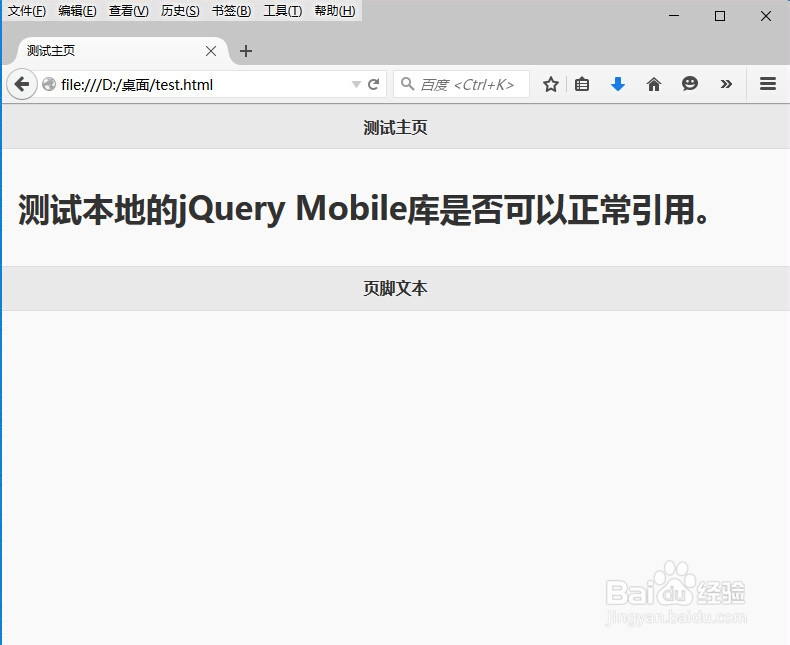Open the smiley face chat icon
This screenshot has width=790, height=645.
[x=690, y=84]
